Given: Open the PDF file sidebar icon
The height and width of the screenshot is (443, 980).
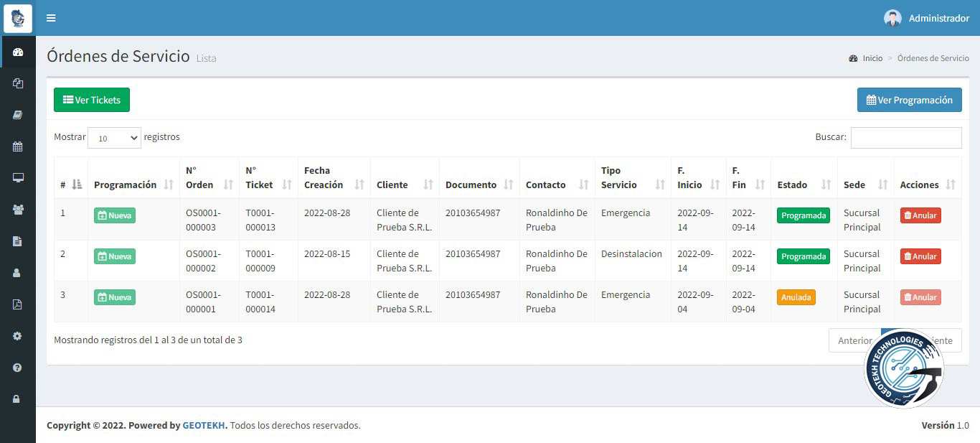Looking at the screenshot, I should tap(18, 304).
